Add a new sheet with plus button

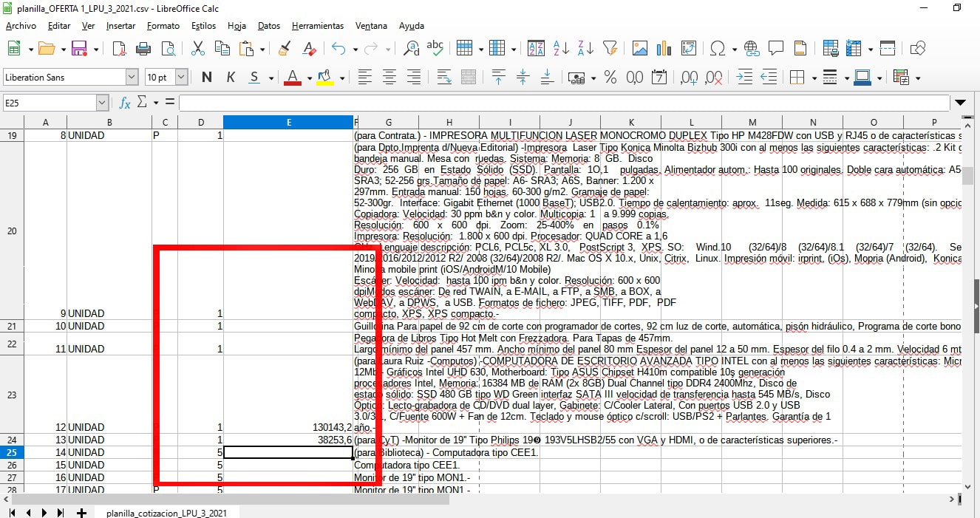point(81,513)
